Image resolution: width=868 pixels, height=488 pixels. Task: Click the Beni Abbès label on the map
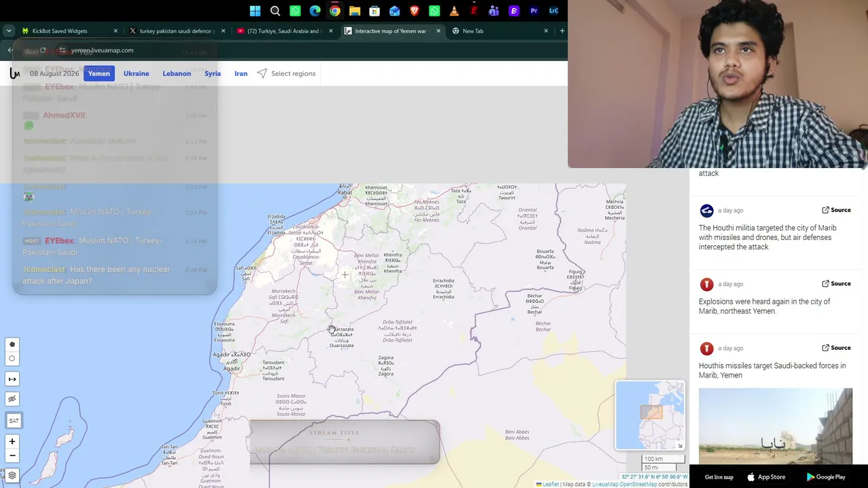[517, 435]
